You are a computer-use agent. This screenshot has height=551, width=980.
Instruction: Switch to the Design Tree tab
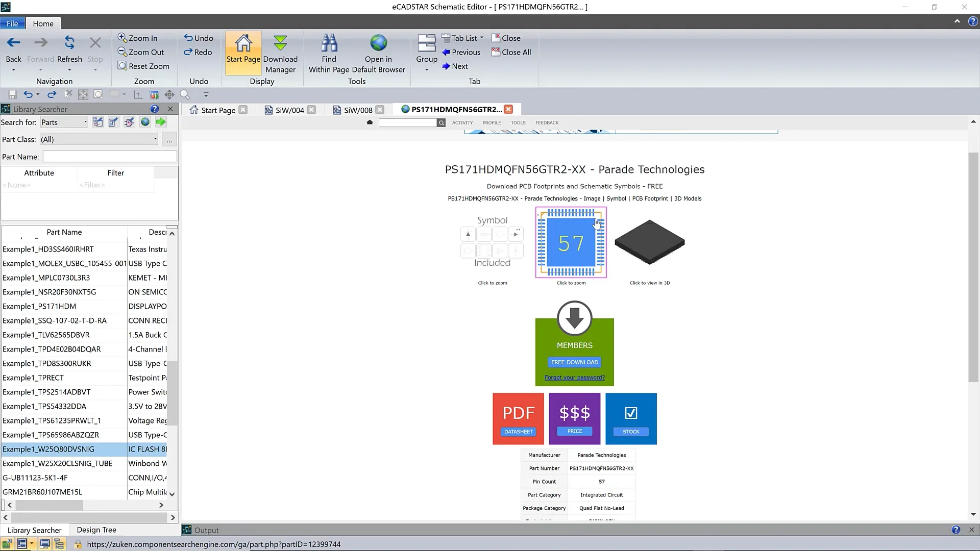96,530
